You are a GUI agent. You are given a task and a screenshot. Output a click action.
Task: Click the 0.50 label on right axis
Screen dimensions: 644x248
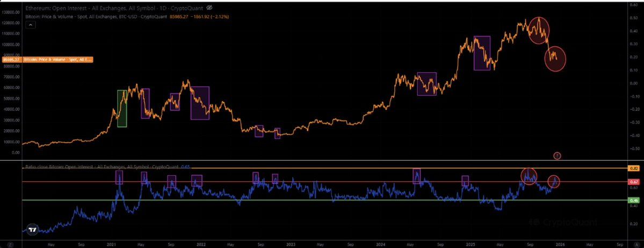(x=633, y=18)
